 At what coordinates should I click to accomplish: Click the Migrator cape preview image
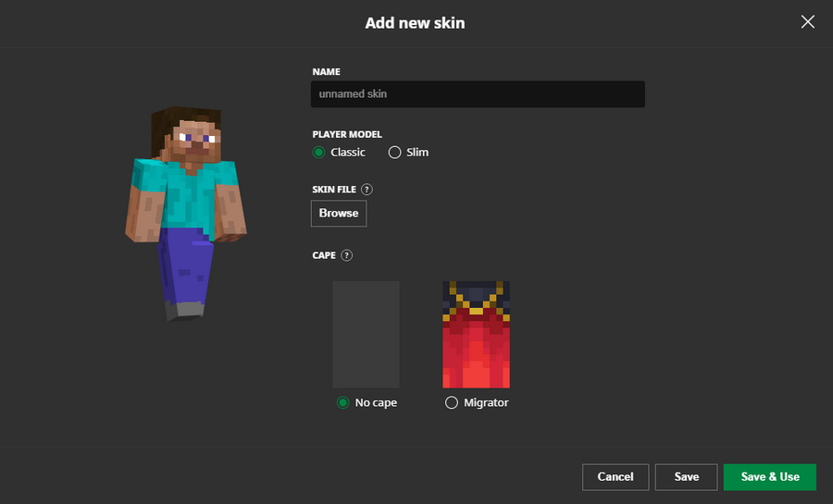(476, 334)
